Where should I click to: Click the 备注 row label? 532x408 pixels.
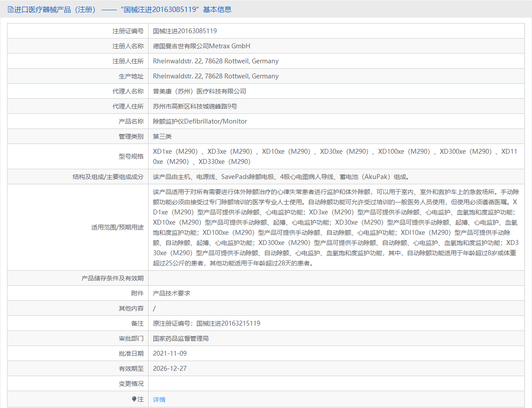[137, 323]
